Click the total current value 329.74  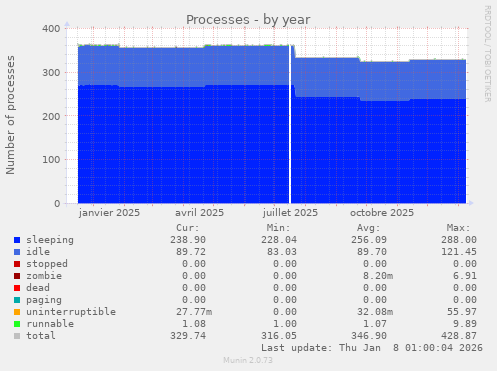click(188, 336)
